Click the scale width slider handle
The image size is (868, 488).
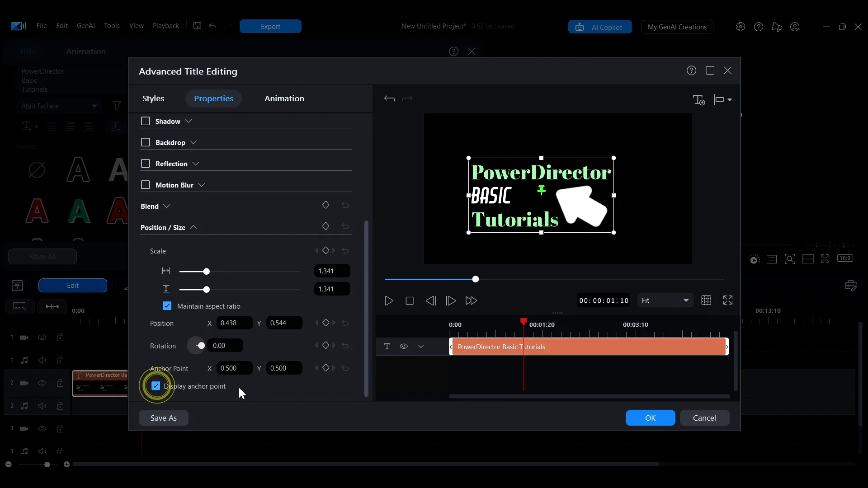207,272
